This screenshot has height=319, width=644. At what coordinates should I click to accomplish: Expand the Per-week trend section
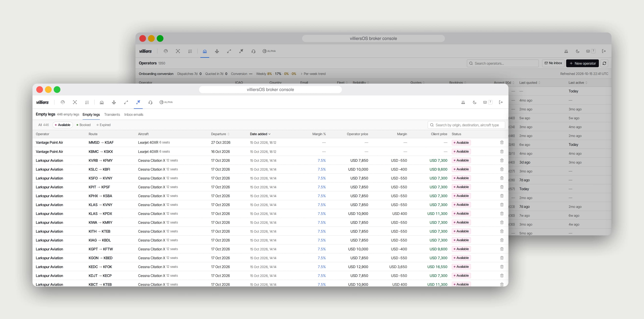[313, 74]
